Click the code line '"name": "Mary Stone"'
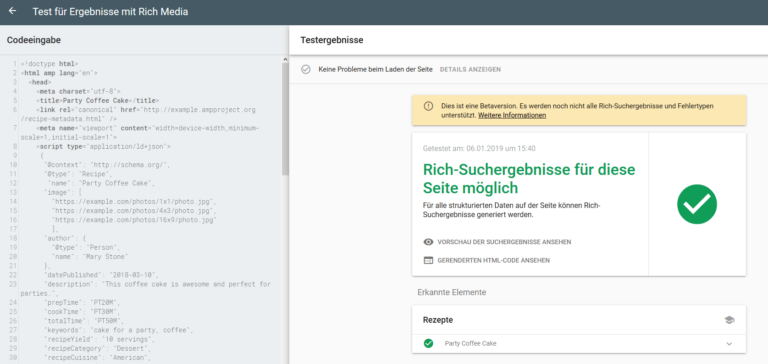This screenshot has height=364, width=768. (91, 257)
